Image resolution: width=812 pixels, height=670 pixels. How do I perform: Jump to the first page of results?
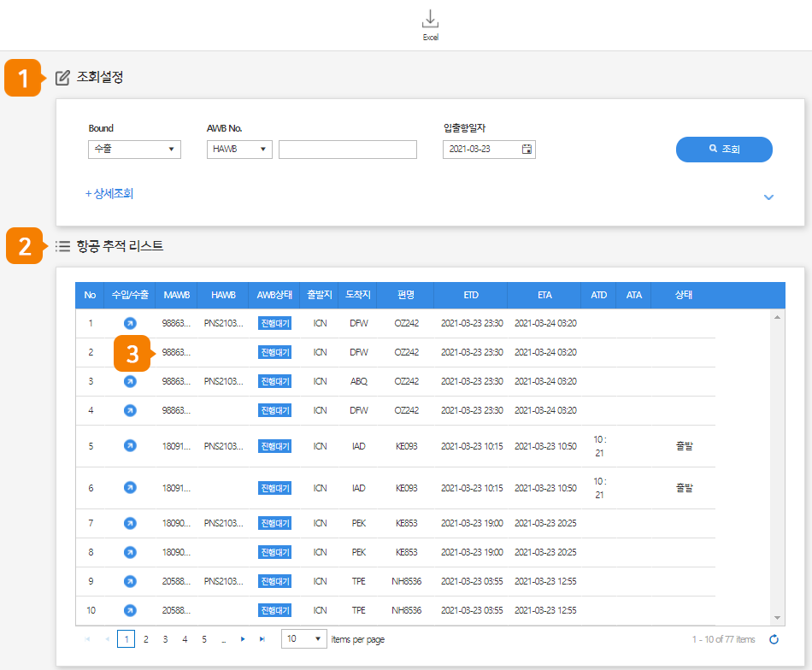coord(87,639)
